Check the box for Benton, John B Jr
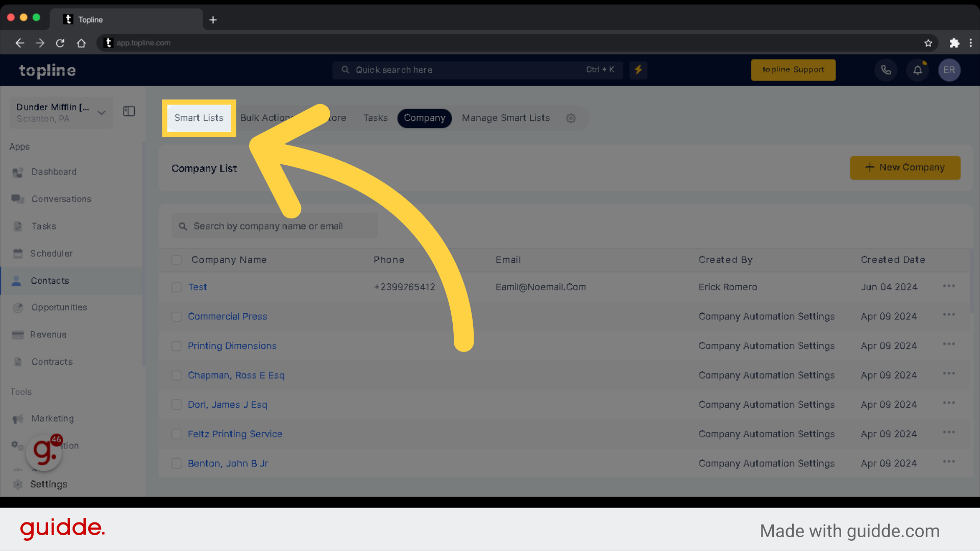The height and width of the screenshot is (551, 980). pos(177,464)
